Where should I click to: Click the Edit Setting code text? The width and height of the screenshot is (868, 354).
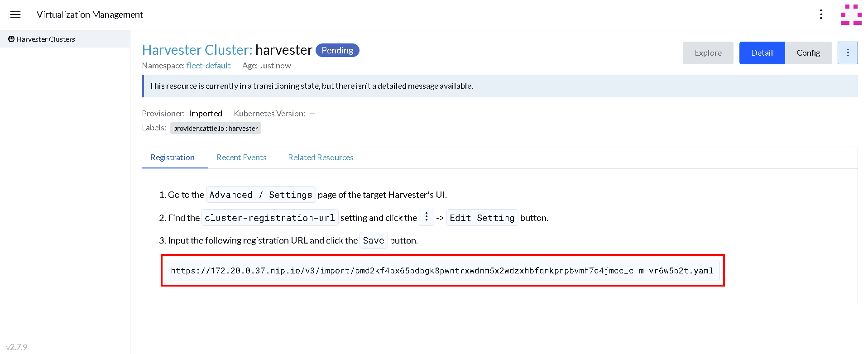(x=482, y=218)
